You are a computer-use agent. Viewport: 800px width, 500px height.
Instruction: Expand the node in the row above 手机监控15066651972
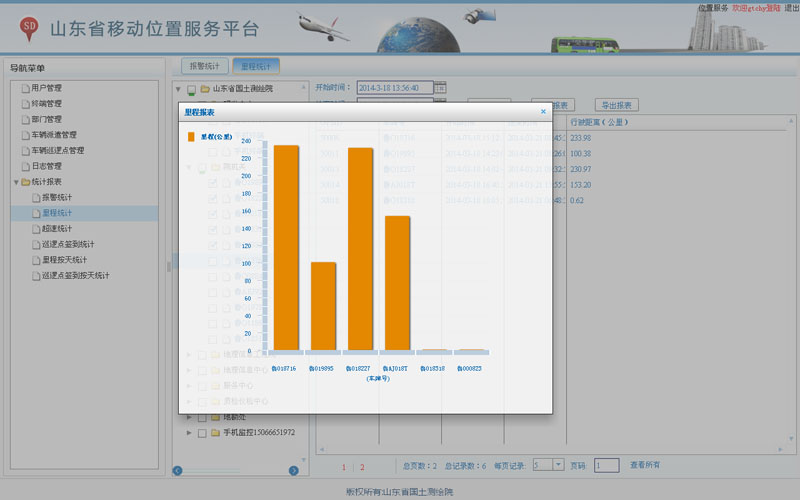[x=189, y=417]
